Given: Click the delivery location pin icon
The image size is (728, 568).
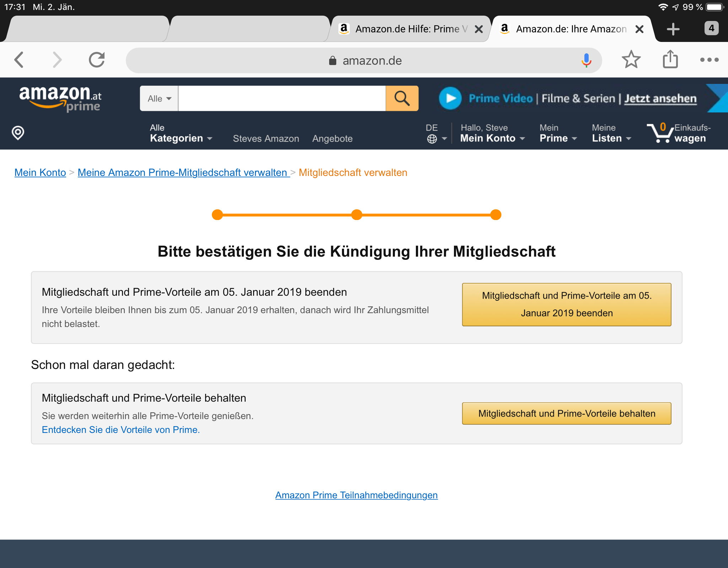Looking at the screenshot, I should coord(17,133).
